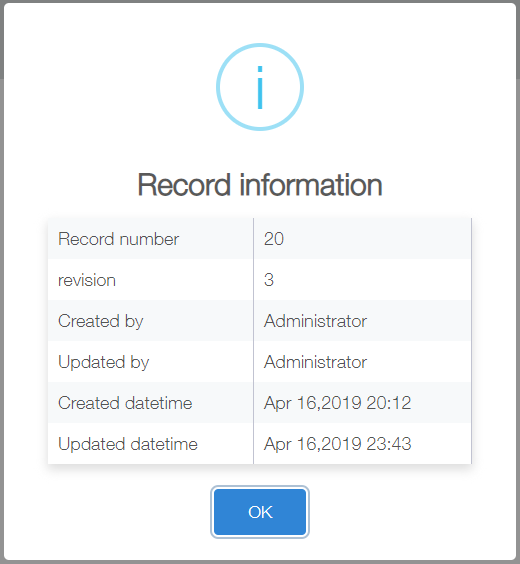Click the Record information heading
The image size is (520, 564).
260,185
